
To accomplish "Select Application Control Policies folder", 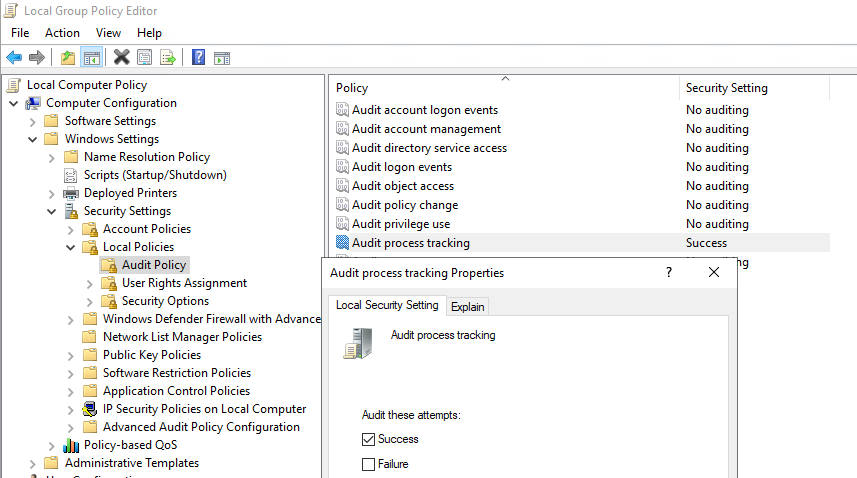I will click(176, 391).
